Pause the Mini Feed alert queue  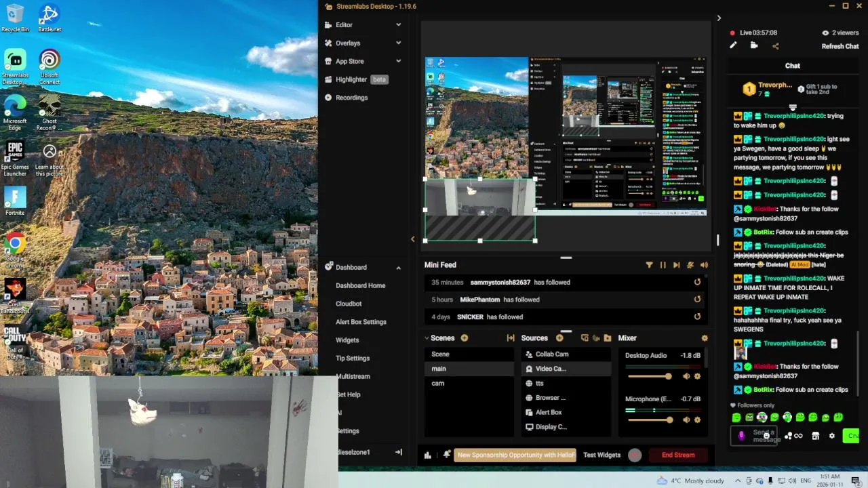[663, 265]
